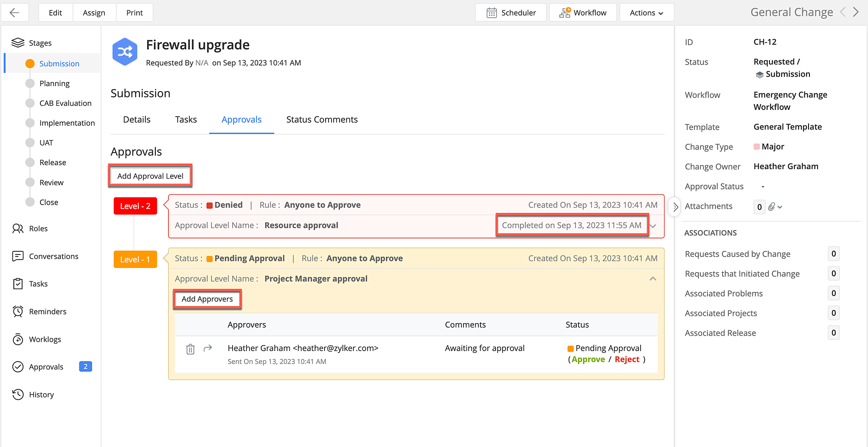Collapse the Project Manager approval level

pos(653,279)
